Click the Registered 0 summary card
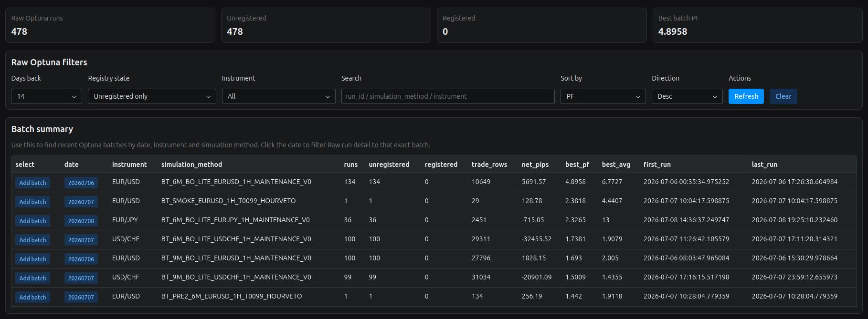 541,25
